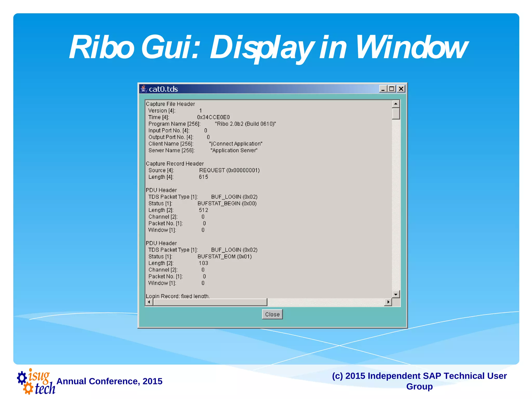Click the Java icon in cat0.tds title bar
The height and width of the screenshot is (399, 532).
click(x=143, y=89)
